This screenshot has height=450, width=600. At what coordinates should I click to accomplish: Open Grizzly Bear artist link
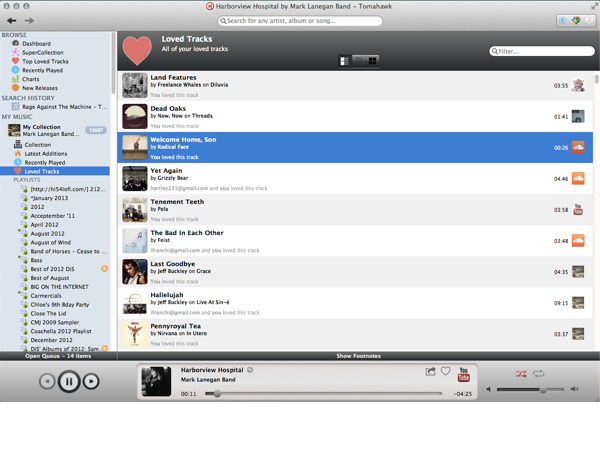pos(173,178)
